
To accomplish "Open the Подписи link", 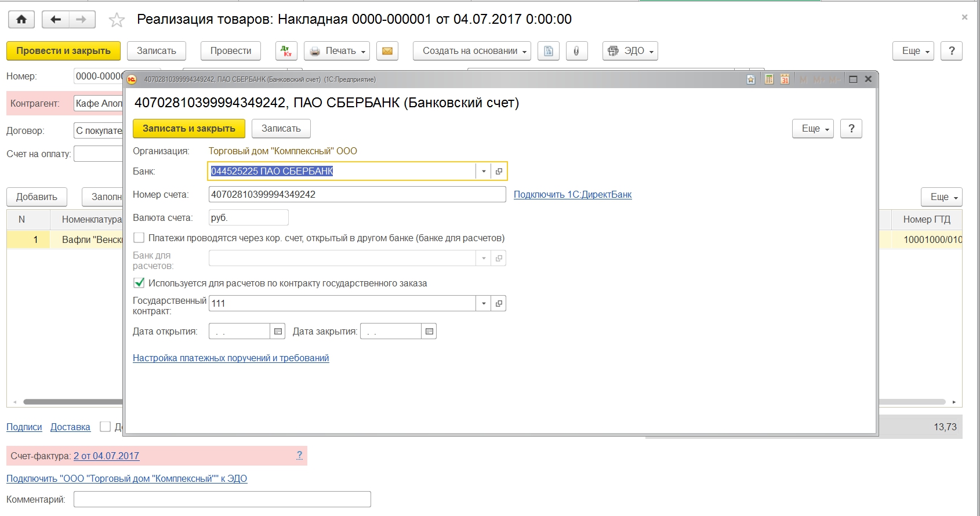I will coord(24,427).
